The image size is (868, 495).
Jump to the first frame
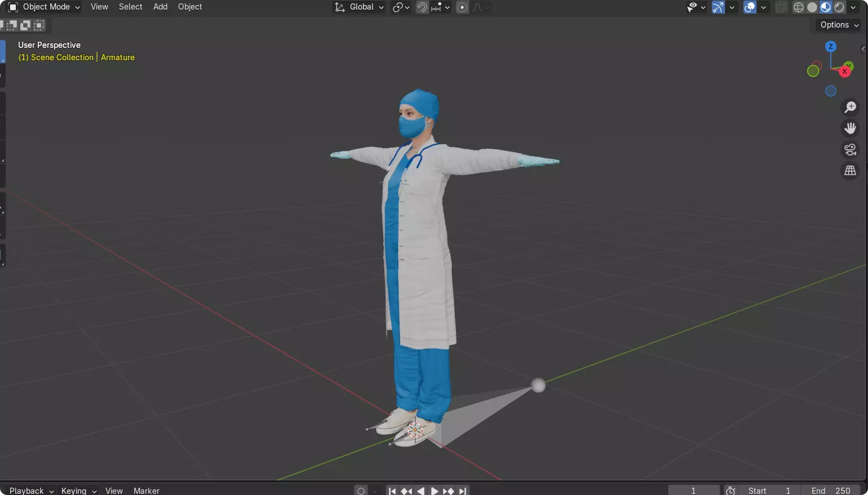pos(392,491)
